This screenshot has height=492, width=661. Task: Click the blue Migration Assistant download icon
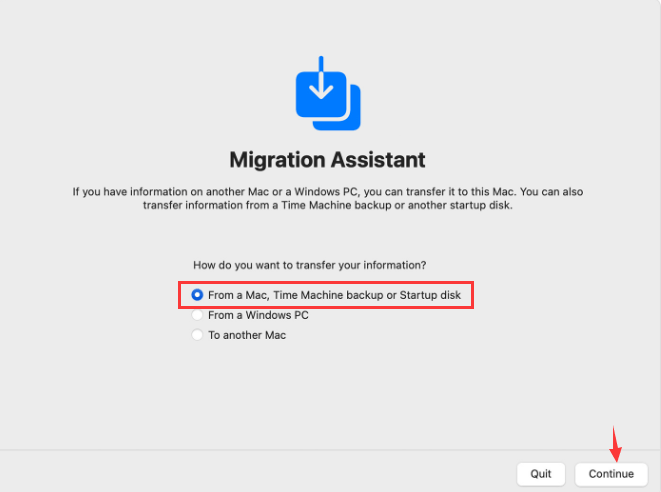click(x=328, y=93)
